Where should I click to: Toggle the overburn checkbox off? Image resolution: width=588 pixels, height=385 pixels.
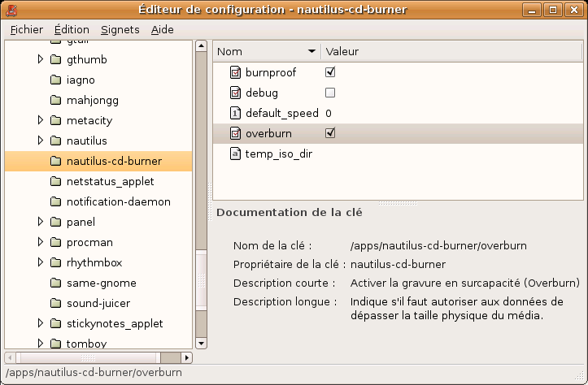[x=330, y=133]
